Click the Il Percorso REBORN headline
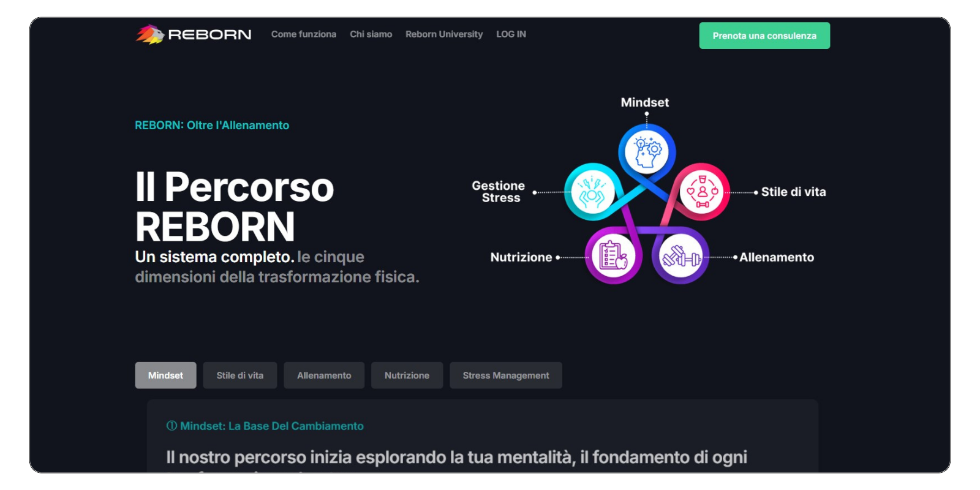This screenshot has width=980, height=490. coord(235,206)
